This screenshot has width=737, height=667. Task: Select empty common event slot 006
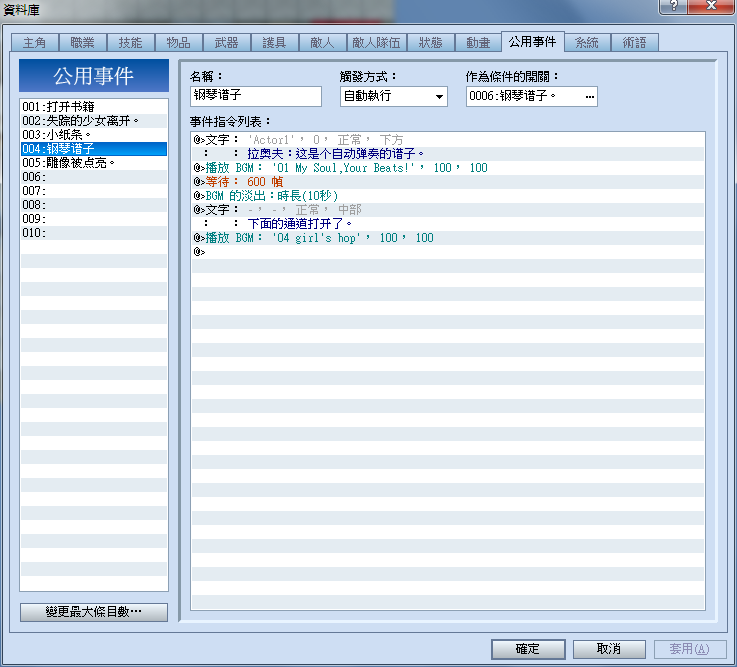point(94,177)
